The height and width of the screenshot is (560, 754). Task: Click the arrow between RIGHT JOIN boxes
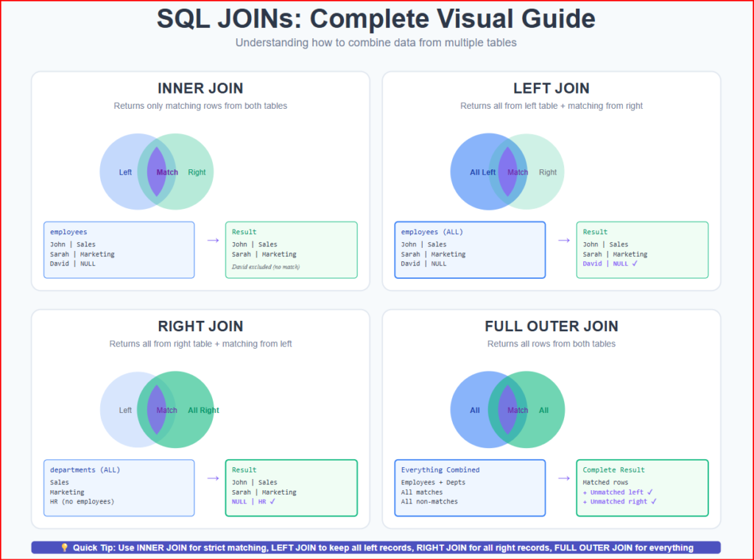[x=213, y=478]
